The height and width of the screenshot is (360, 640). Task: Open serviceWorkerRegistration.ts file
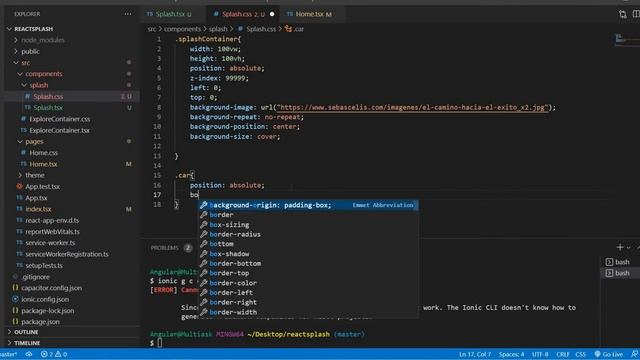point(67,254)
